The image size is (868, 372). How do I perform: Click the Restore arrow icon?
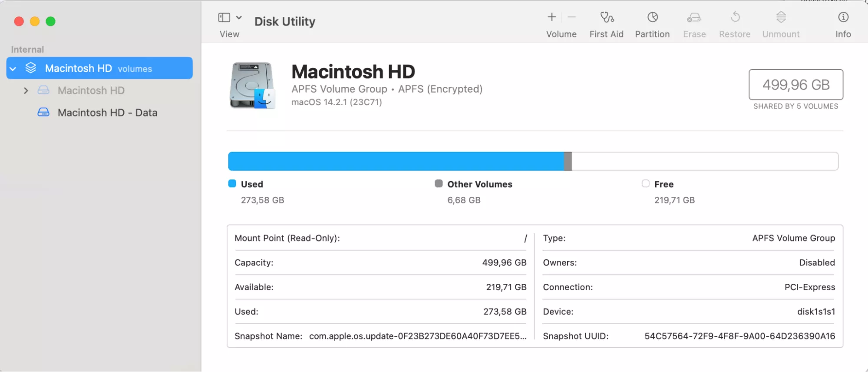[735, 17]
